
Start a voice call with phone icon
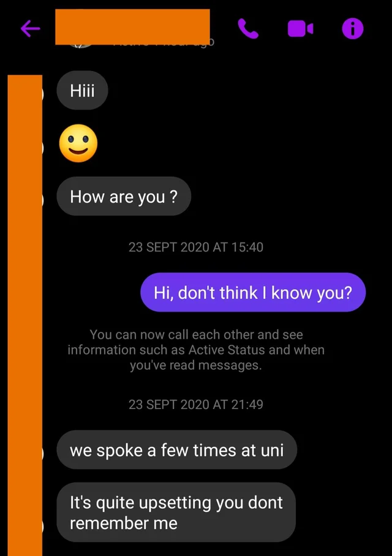click(x=248, y=28)
